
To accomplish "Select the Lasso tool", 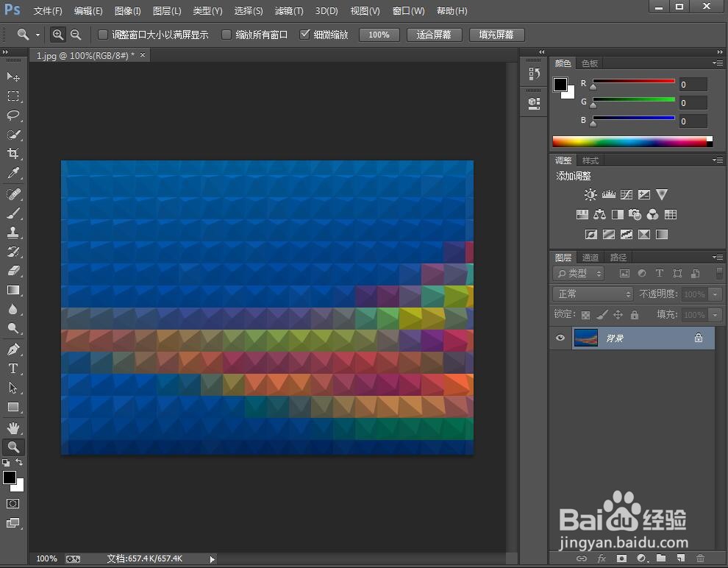I will (13, 116).
